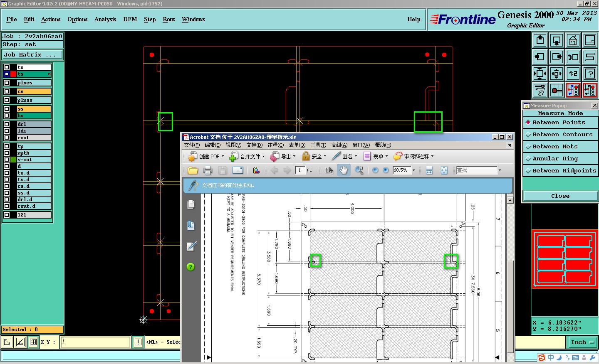The image size is (599, 364).
Task: Toggle visibility checkbox for layer drl
Action: (x=7, y=124)
